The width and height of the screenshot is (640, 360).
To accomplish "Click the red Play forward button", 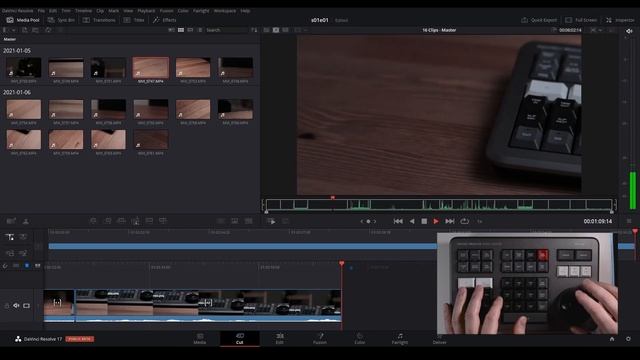I will coord(436,221).
